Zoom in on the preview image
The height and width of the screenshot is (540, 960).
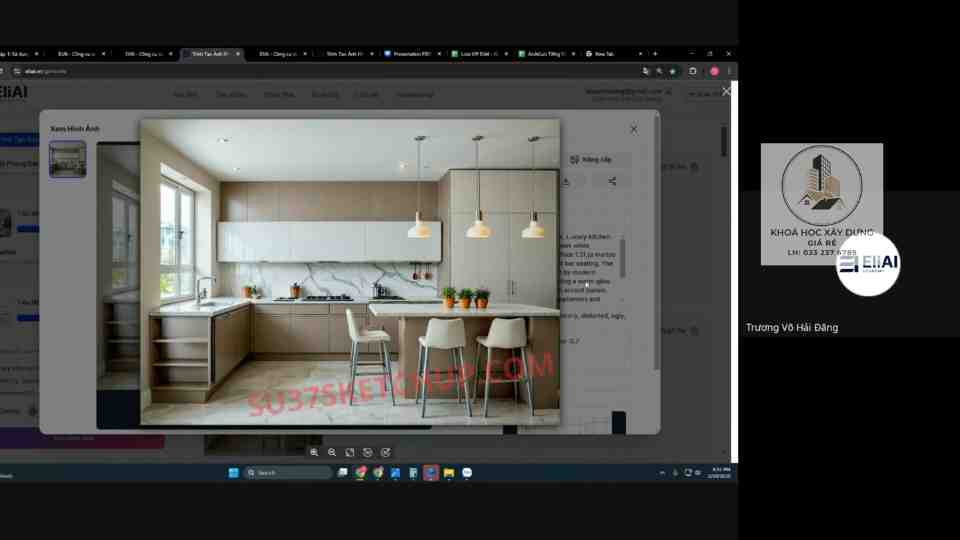point(314,452)
